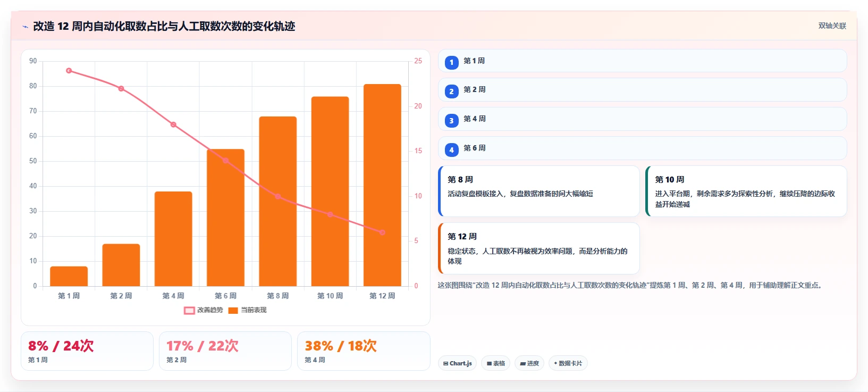Click the line point at 第 4 周
This screenshot has height=392, width=868.
[x=173, y=124]
